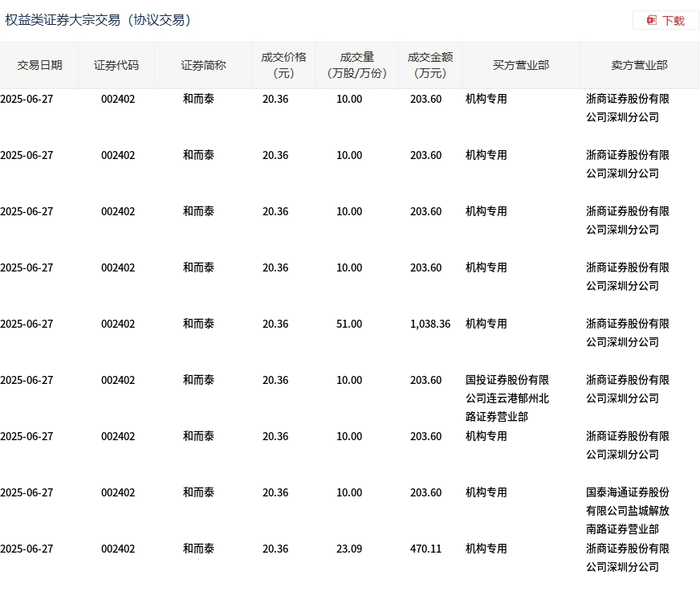
Task: Click 机构专用 in the 23.09 volume row
Action: (486, 549)
